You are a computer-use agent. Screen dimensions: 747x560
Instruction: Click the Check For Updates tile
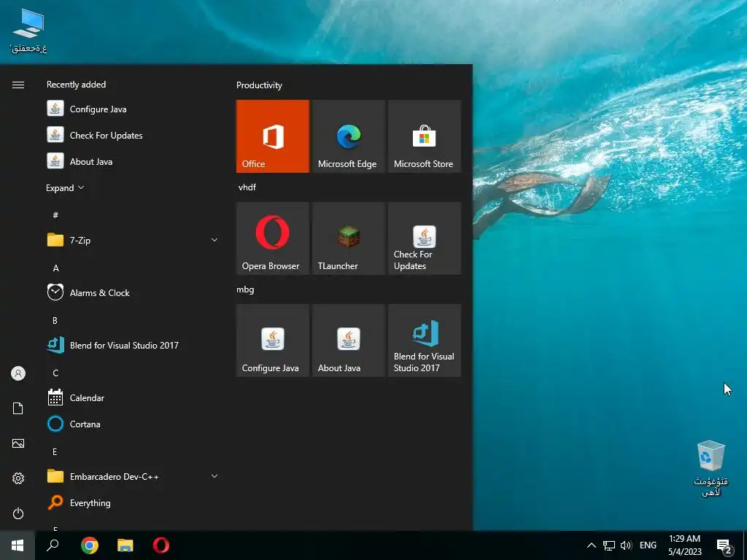point(425,238)
